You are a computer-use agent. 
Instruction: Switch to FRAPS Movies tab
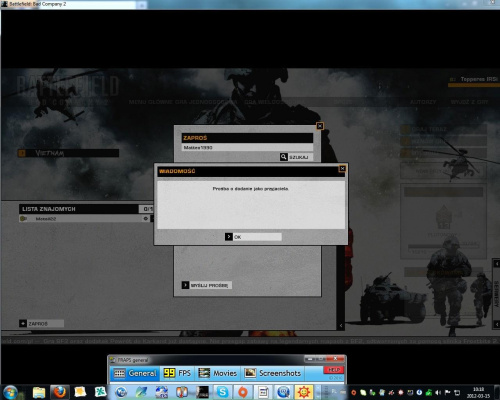tap(217, 373)
